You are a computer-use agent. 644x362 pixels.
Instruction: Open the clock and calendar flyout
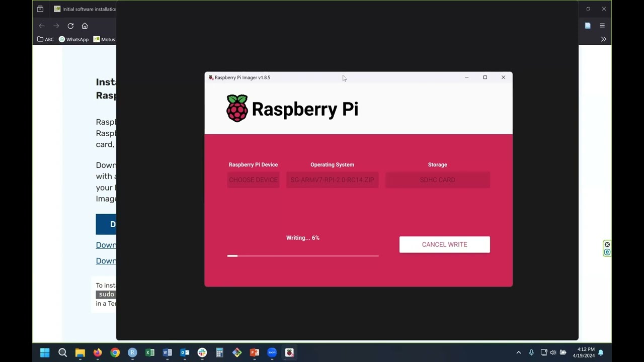584,352
